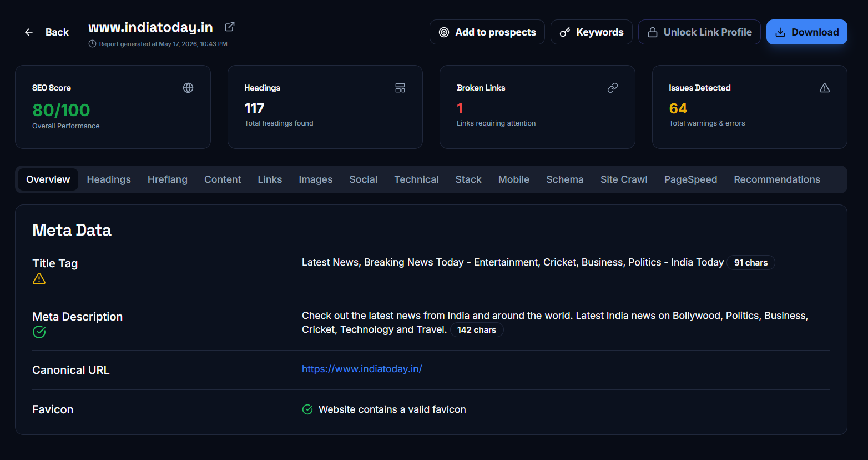Click 'Website contains a valid favicon' text
Screen dimensions: 868x460
[x=392, y=409]
